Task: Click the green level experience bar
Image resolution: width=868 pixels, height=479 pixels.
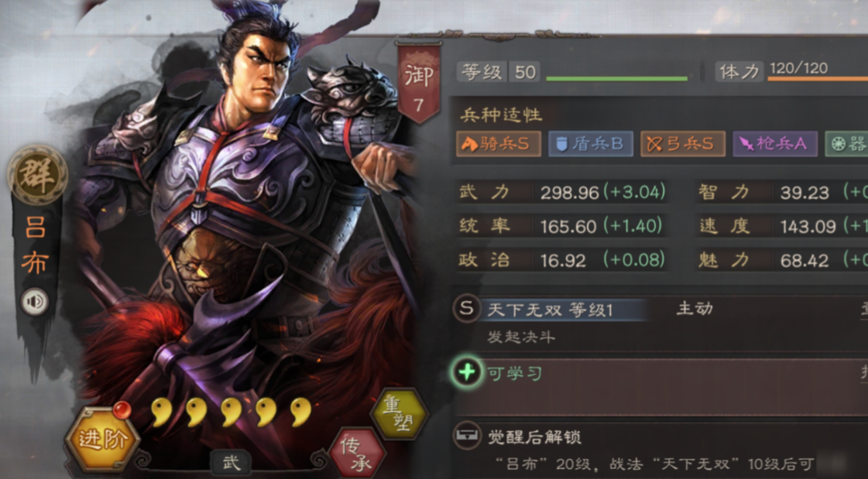Action: click(616, 78)
